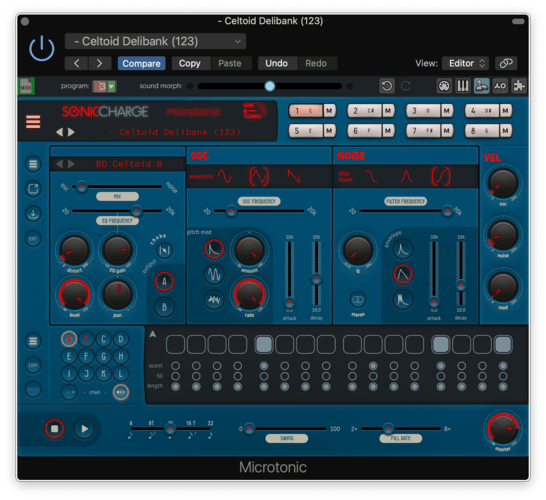Select drum channel 2 C#

click(x=365, y=111)
